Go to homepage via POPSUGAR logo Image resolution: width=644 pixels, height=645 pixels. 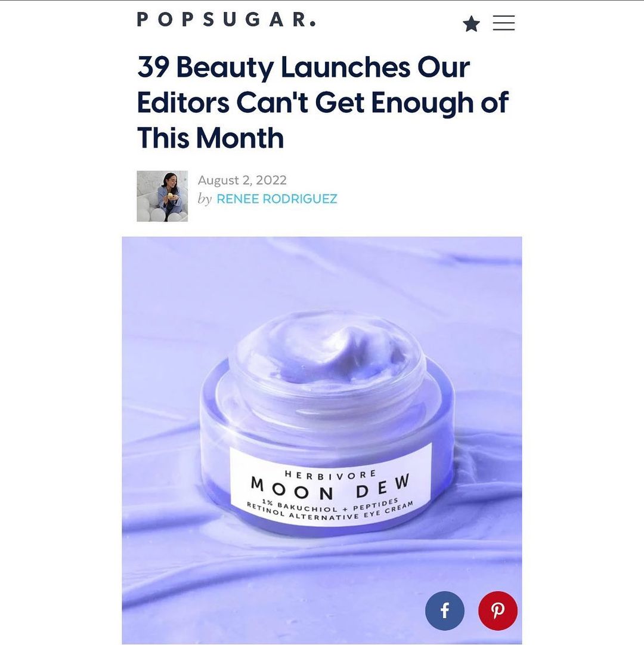click(226, 19)
